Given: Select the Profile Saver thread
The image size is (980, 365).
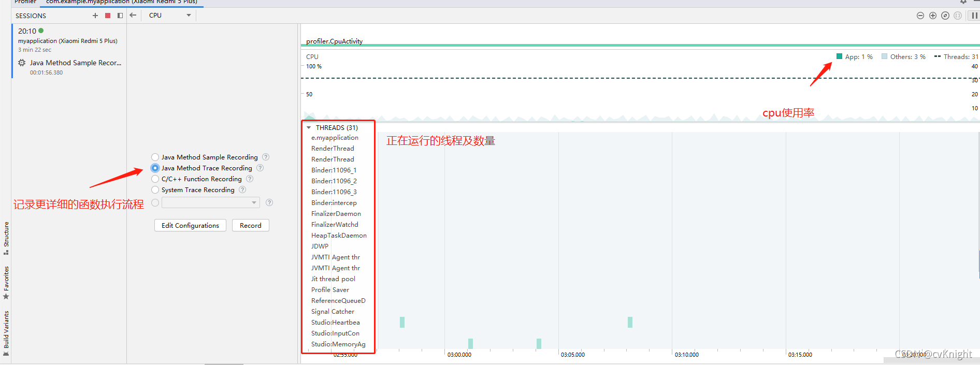Looking at the screenshot, I should click(330, 290).
